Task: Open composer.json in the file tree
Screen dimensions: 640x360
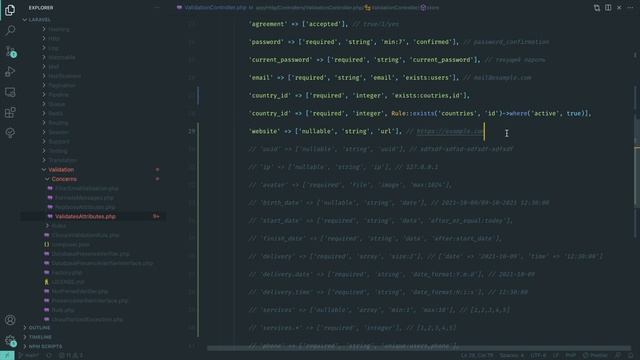Action: (71, 244)
